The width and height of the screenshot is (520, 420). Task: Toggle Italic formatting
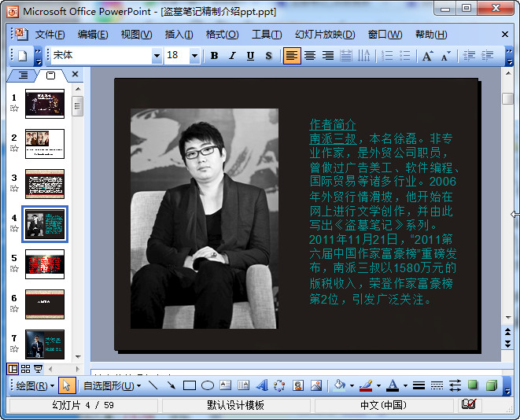coord(232,56)
